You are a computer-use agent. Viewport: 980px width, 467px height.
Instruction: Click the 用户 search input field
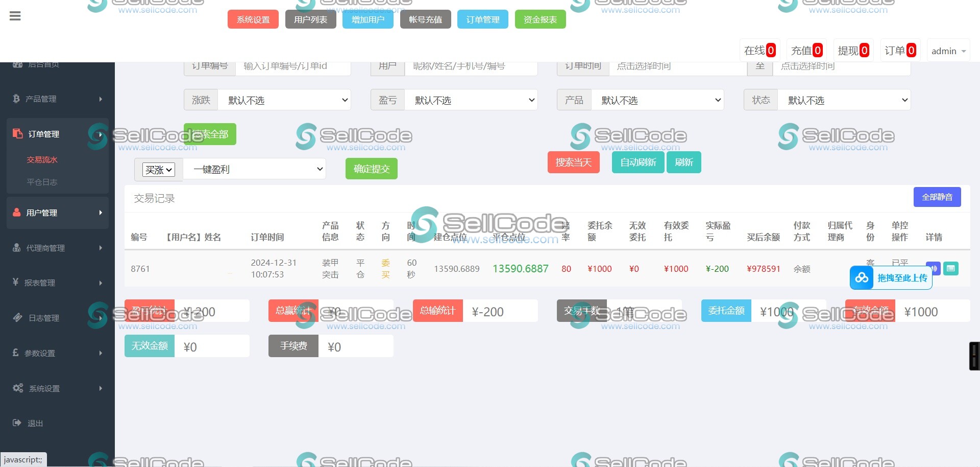click(x=471, y=66)
